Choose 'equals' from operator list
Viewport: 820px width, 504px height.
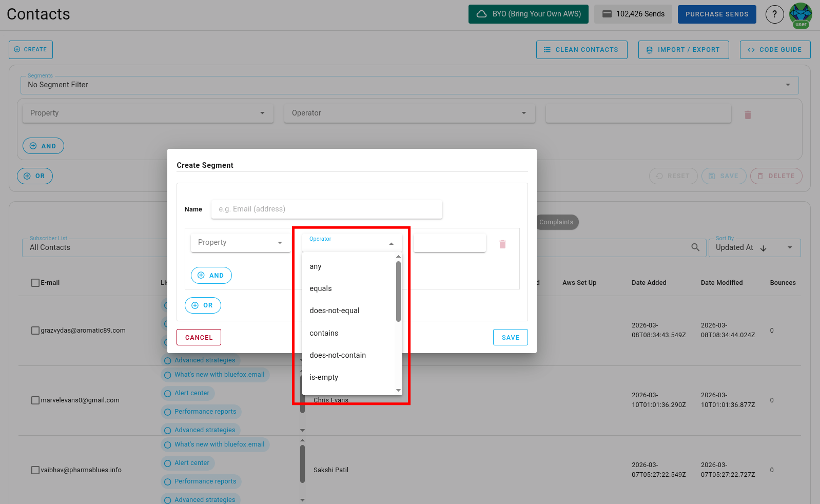click(x=321, y=288)
